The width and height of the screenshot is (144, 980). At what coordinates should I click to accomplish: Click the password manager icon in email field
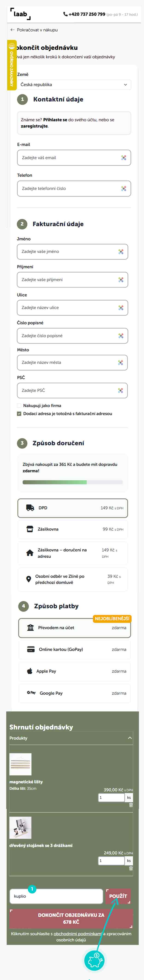pyautogui.click(x=123, y=157)
